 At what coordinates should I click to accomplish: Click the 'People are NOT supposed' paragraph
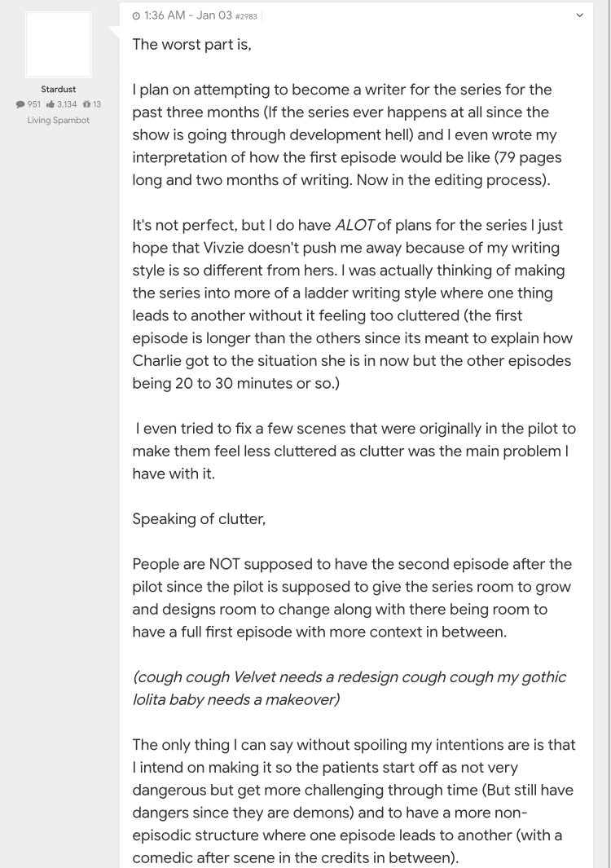tap(352, 598)
